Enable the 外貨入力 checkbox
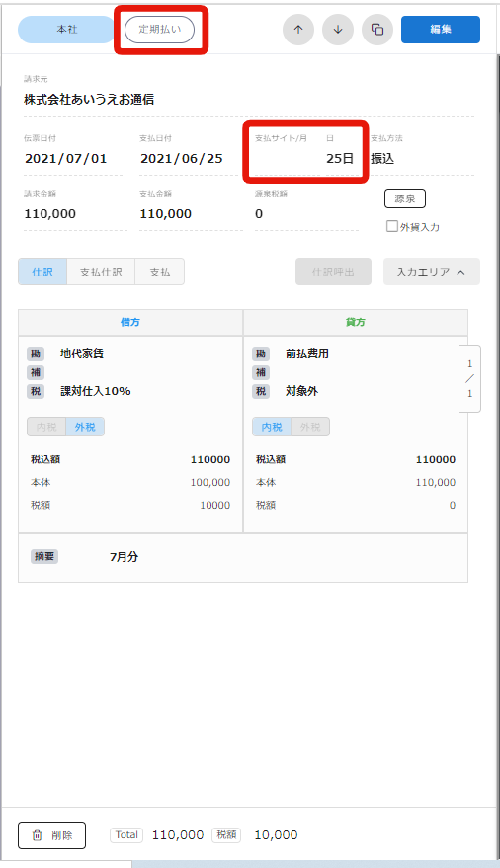500x868 pixels. coord(392,226)
